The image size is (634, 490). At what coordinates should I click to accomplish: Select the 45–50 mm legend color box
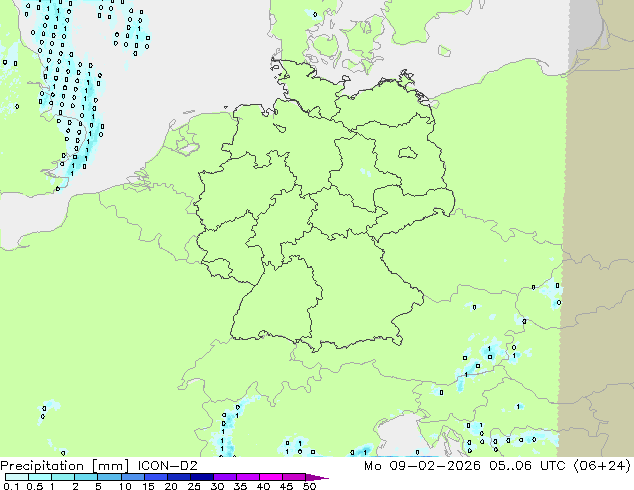[294, 477]
